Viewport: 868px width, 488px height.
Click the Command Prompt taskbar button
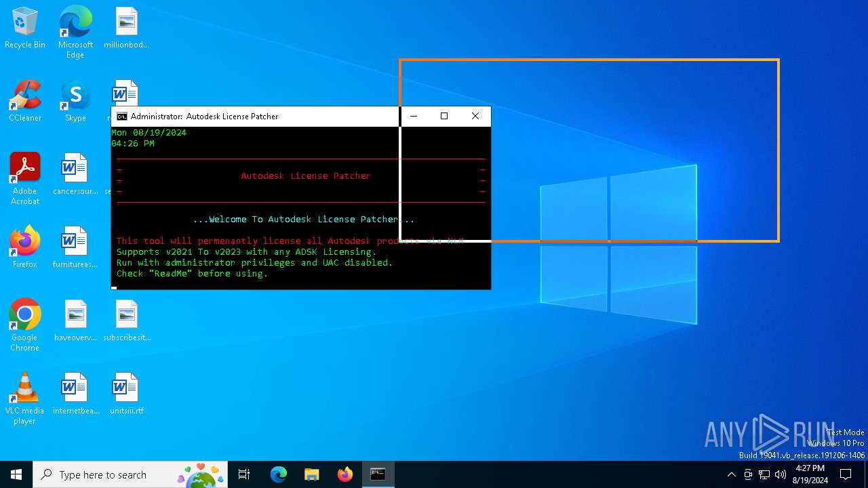point(378,474)
